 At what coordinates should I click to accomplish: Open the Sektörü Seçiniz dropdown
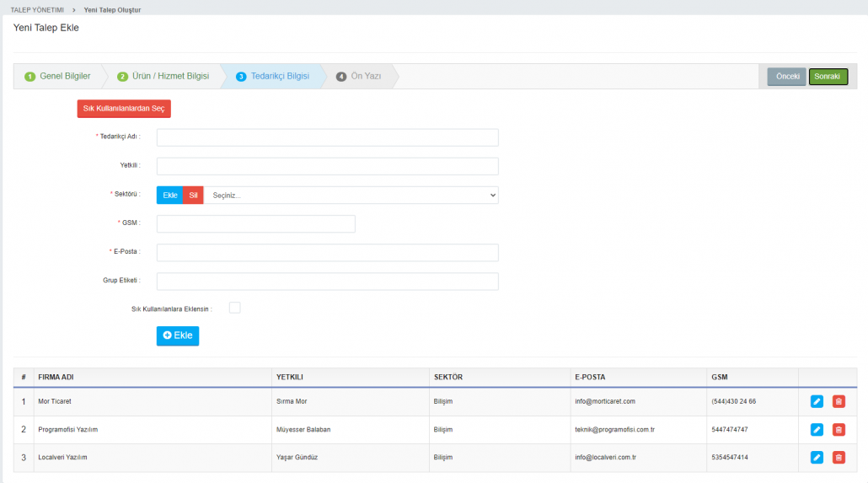coord(351,196)
